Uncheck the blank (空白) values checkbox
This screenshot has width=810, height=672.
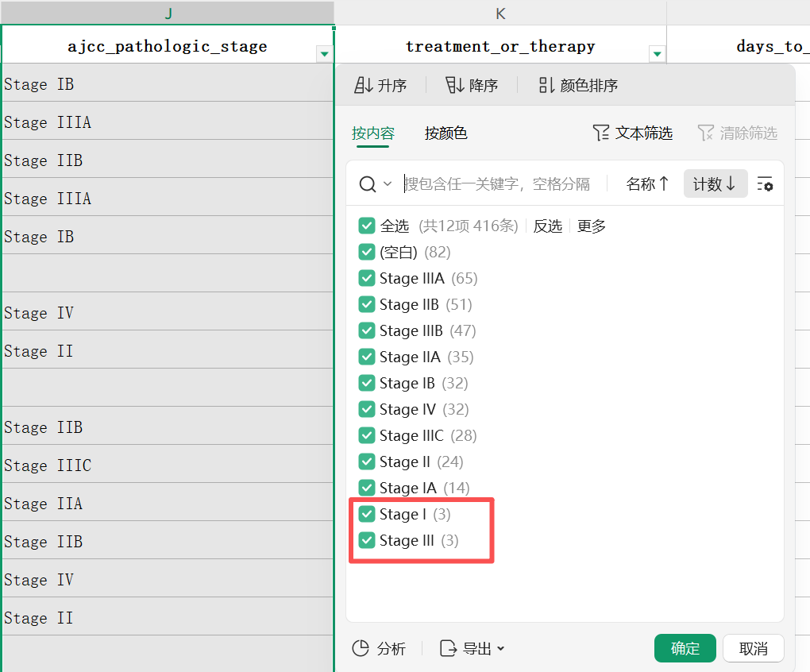(366, 252)
